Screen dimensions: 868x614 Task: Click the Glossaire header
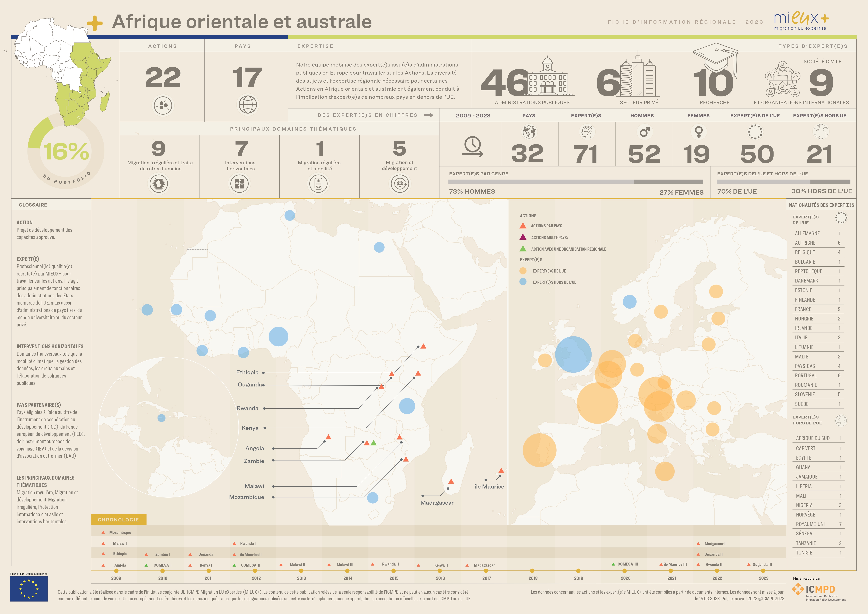pyautogui.click(x=33, y=205)
